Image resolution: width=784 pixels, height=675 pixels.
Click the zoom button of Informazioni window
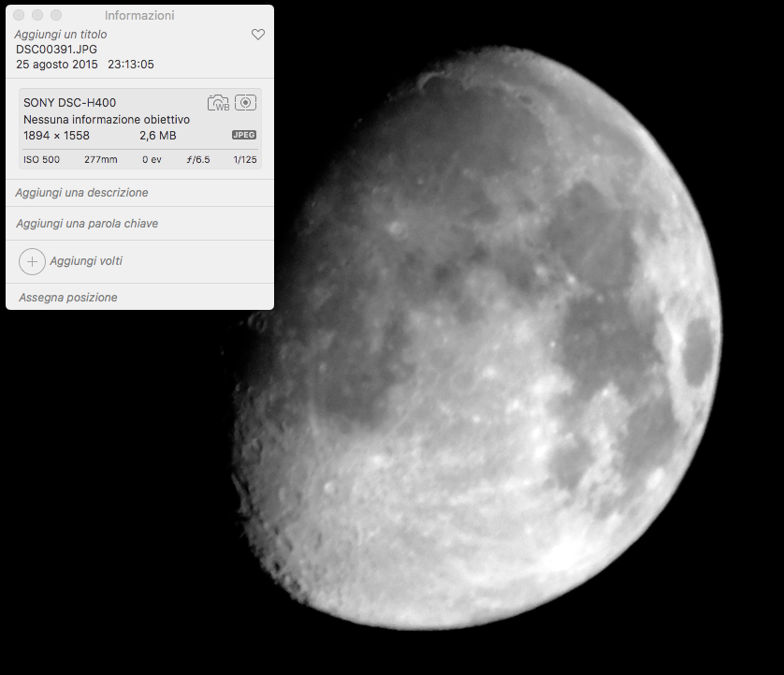pyautogui.click(x=56, y=16)
